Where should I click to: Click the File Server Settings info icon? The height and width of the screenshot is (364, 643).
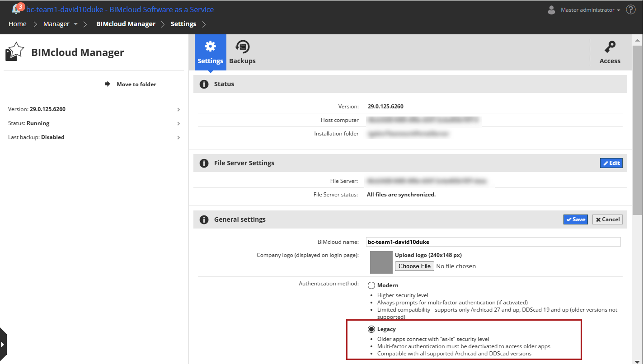click(204, 163)
